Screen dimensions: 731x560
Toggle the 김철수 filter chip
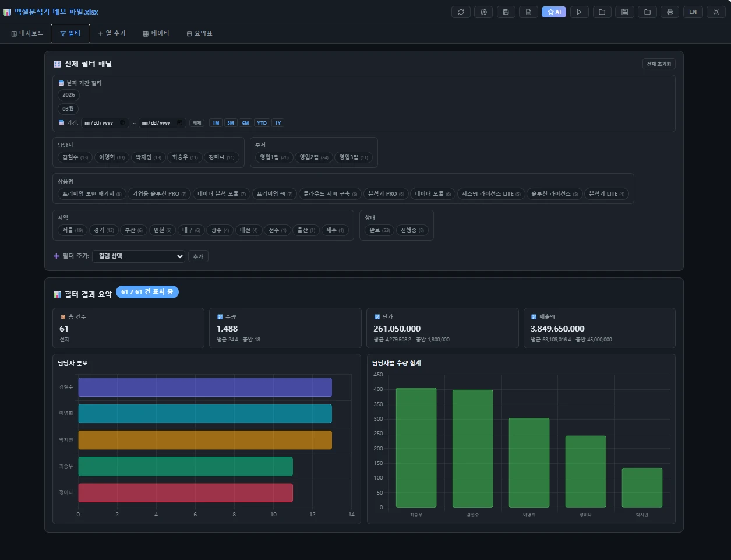tap(75, 157)
